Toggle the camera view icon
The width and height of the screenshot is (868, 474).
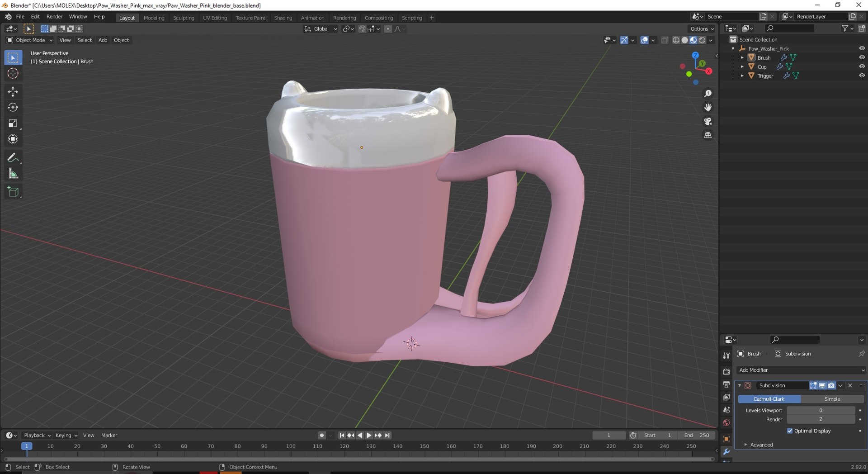click(708, 121)
